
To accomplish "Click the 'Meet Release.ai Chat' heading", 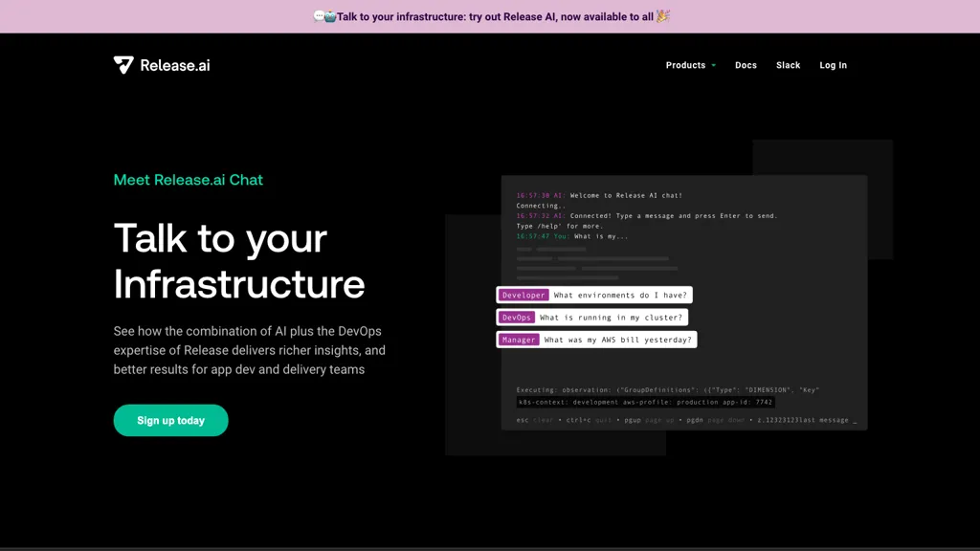I will [x=189, y=180].
